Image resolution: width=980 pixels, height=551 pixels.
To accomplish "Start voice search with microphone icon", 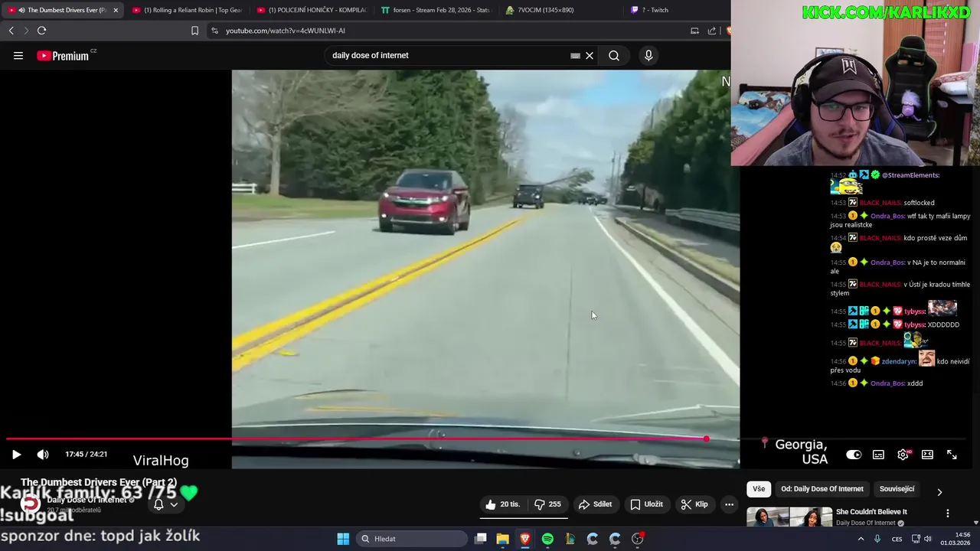I will pos(648,56).
